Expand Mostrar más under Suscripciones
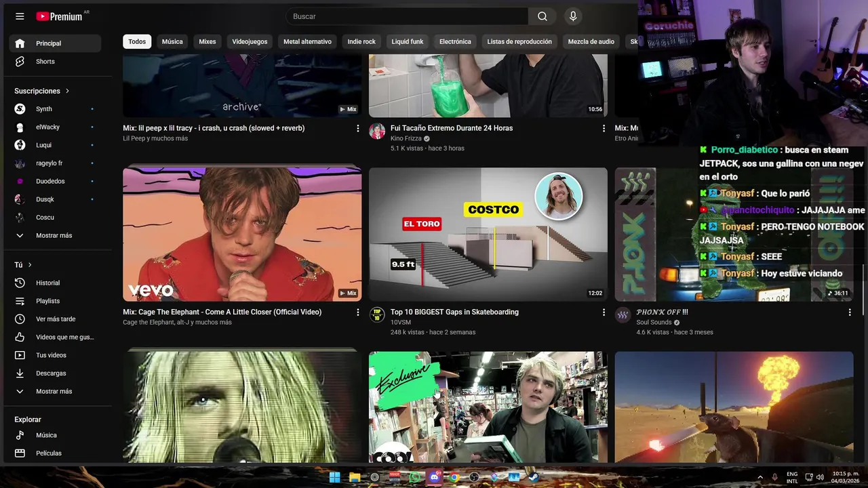 pos(55,235)
